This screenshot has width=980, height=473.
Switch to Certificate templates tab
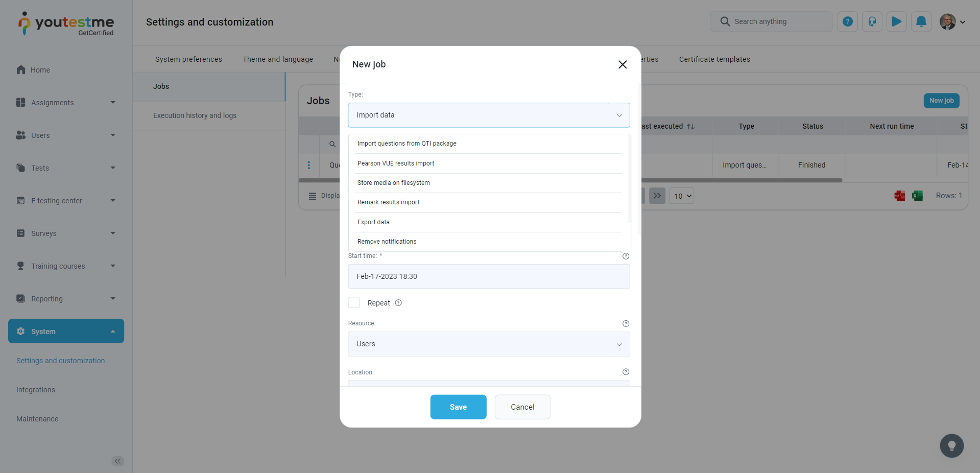click(x=714, y=59)
